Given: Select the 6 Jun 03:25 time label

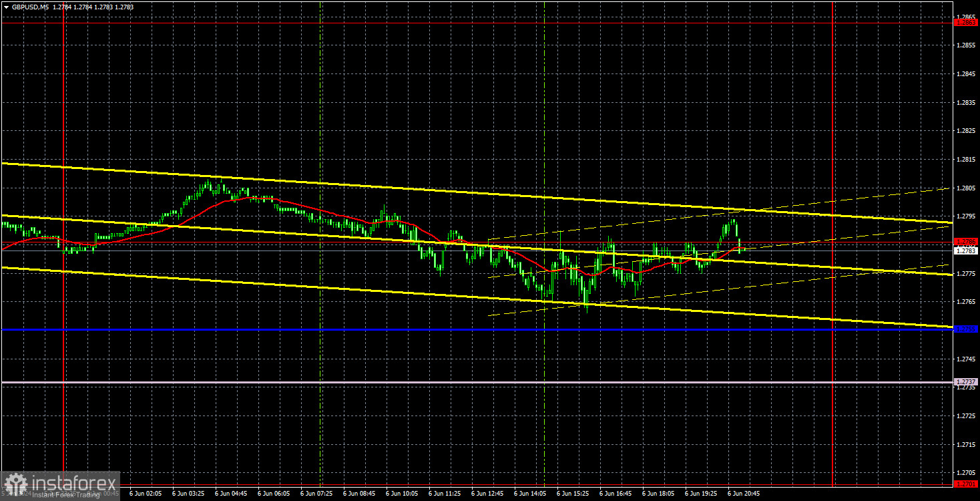Looking at the screenshot, I should [188, 494].
